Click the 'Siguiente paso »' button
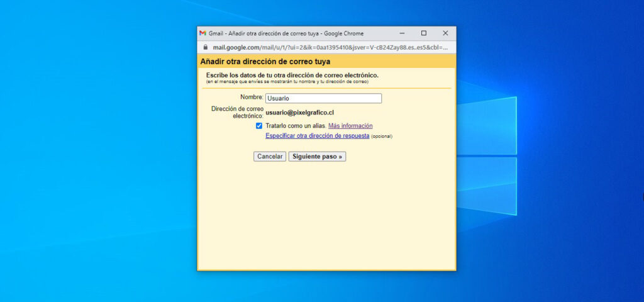Viewport: 644px width, 302px height. (317, 156)
